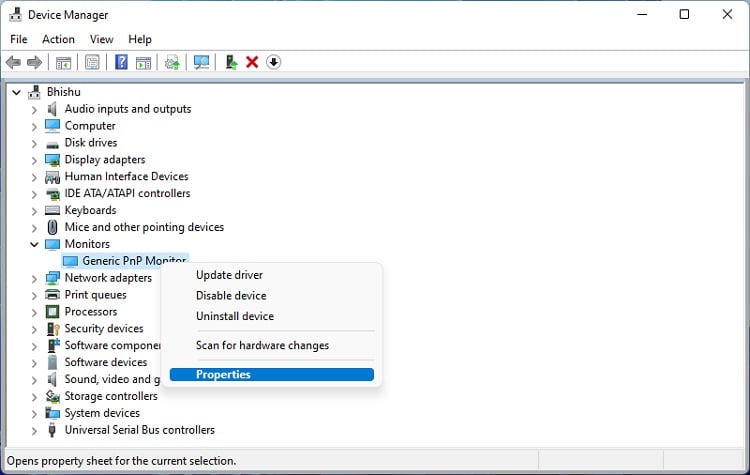Image resolution: width=750 pixels, height=475 pixels.
Task: Click the Disk drives icon
Action: (x=52, y=144)
